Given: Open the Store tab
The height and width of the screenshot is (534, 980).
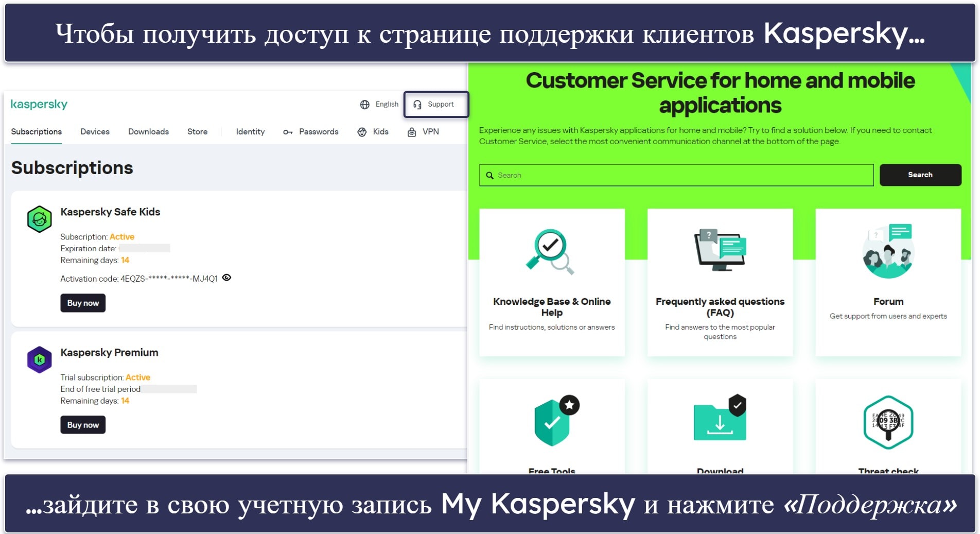Looking at the screenshot, I should 197,132.
